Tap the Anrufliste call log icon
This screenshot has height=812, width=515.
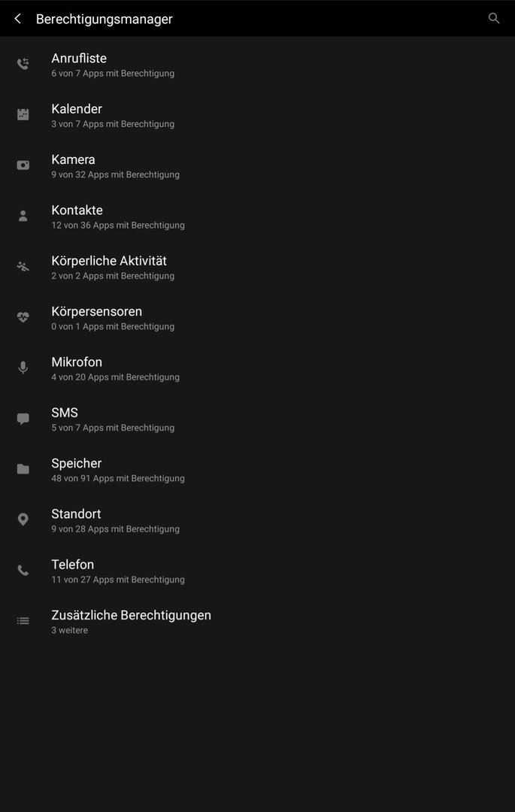(x=23, y=64)
